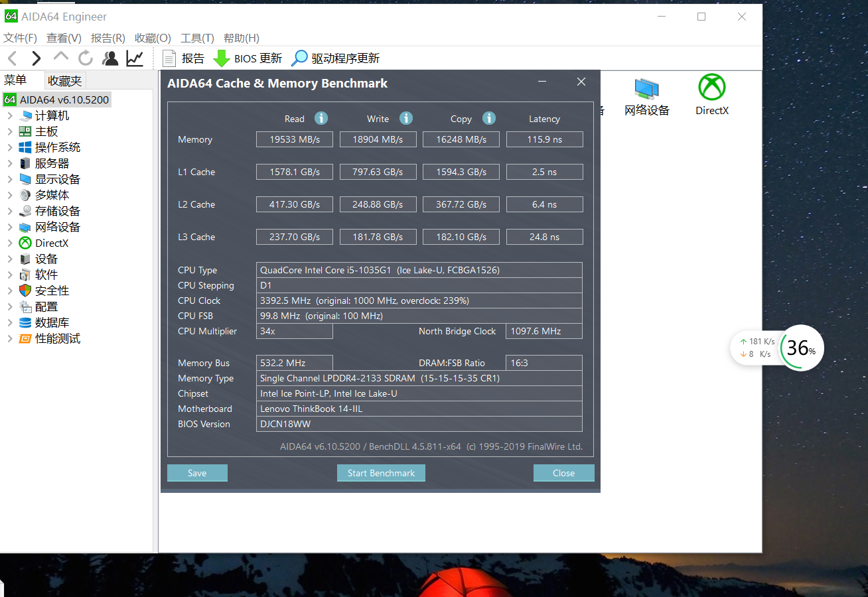Click the L3 Cache Copy value 182.10 GB/s
Image resolution: width=868 pixels, height=597 pixels.
461,237
